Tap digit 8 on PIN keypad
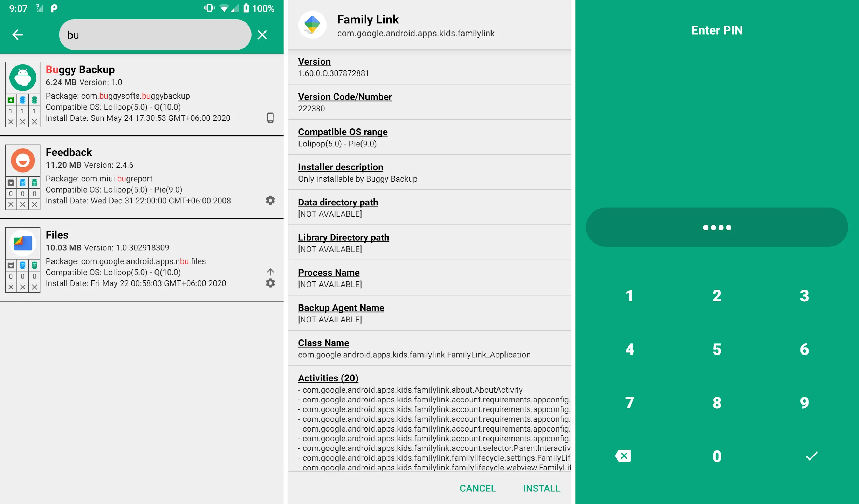Viewport: 859px width, 504px height. click(x=717, y=403)
